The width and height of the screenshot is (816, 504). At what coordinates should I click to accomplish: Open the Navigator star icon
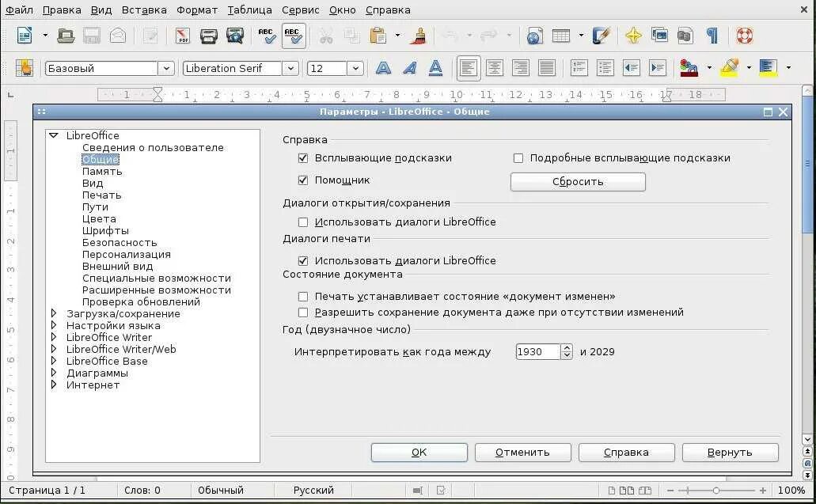click(x=633, y=36)
